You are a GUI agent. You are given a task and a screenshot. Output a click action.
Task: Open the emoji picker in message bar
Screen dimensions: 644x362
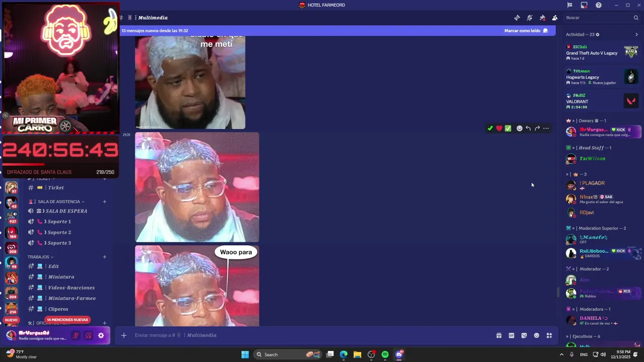(536, 335)
